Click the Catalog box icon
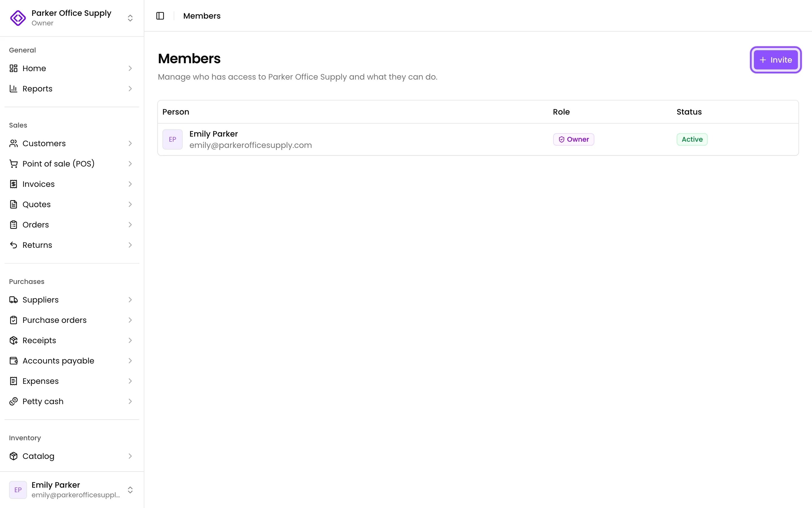Image resolution: width=812 pixels, height=508 pixels. coord(14,456)
